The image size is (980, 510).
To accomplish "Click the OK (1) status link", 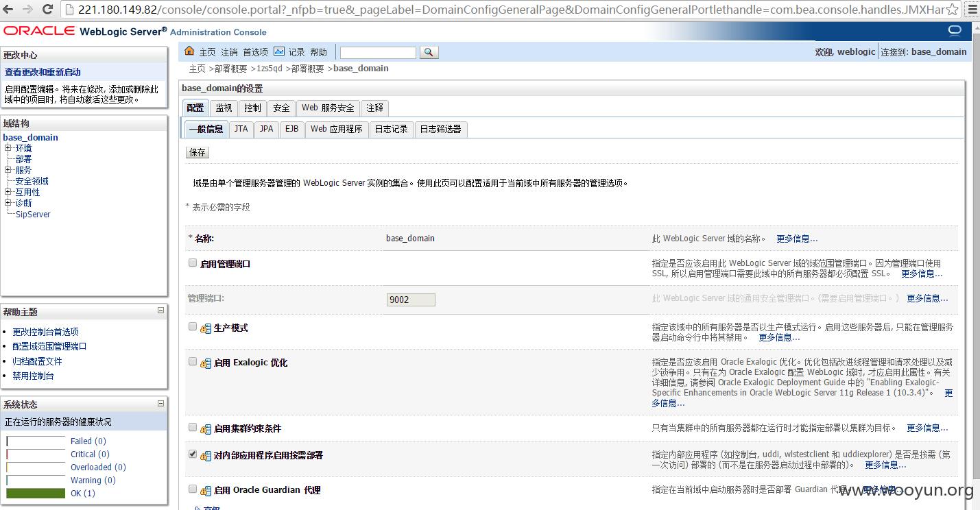I will pyautogui.click(x=83, y=493).
